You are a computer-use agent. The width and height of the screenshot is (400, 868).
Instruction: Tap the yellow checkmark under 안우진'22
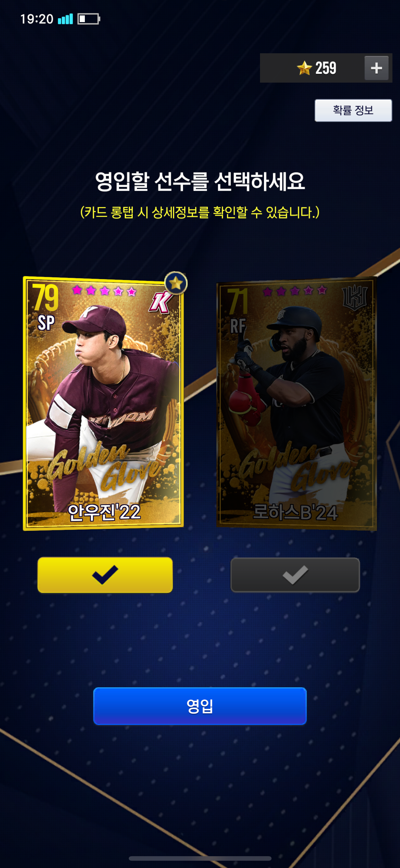pyautogui.click(x=105, y=575)
